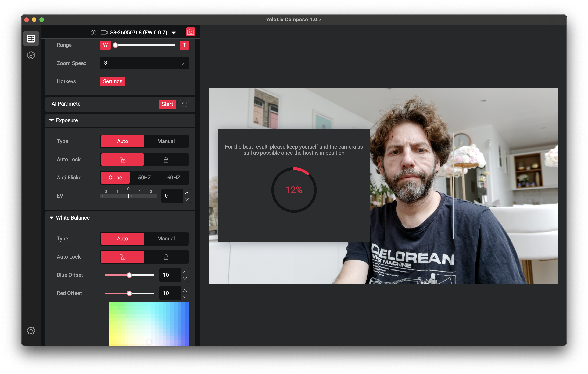Click the T telephoto zoom button
Image resolution: width=588 pixels, height=374 pixels.
pos(184,45)
